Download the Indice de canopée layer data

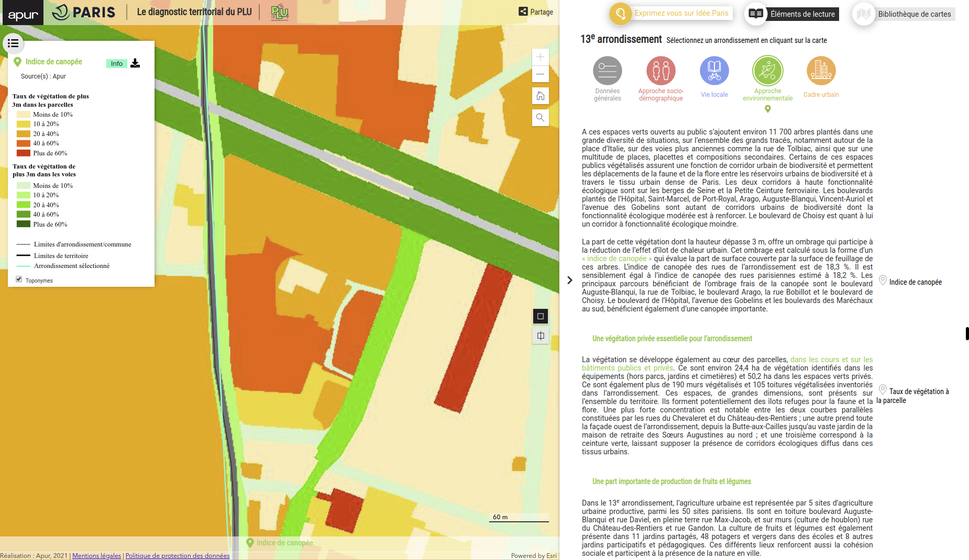pyautogui.click(x=135, y=63)
